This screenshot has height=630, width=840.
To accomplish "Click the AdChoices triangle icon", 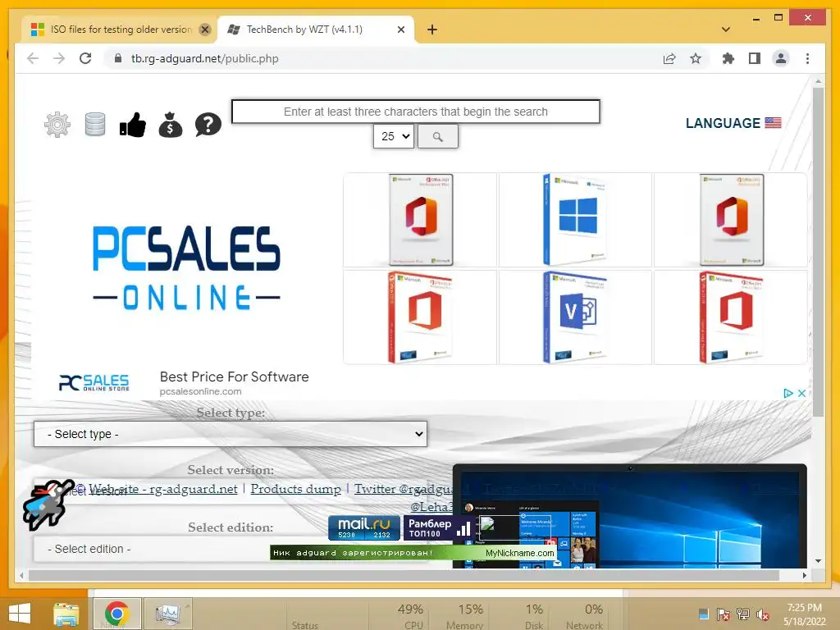I will point(788,393).
